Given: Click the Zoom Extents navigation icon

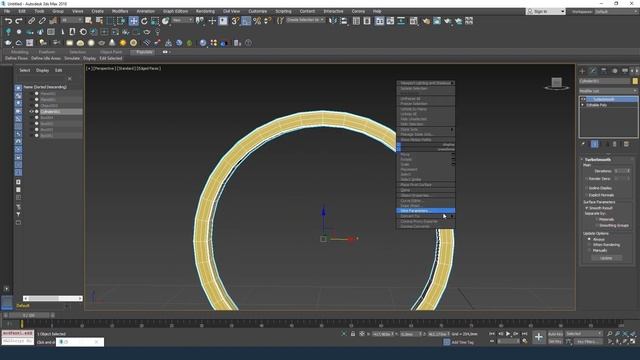Looking at the screenshot, I should pos(625,334).
